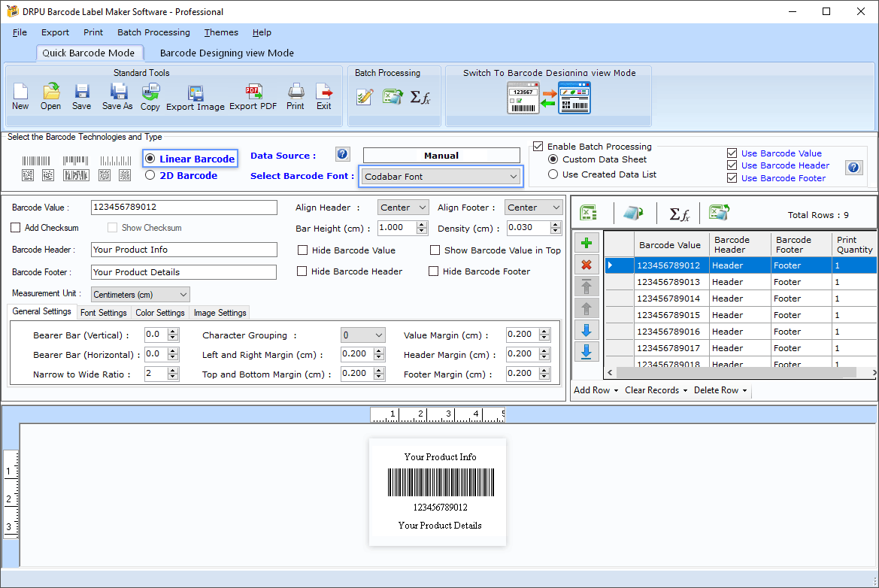Click the Copy barcode icon

pos(150,96)
